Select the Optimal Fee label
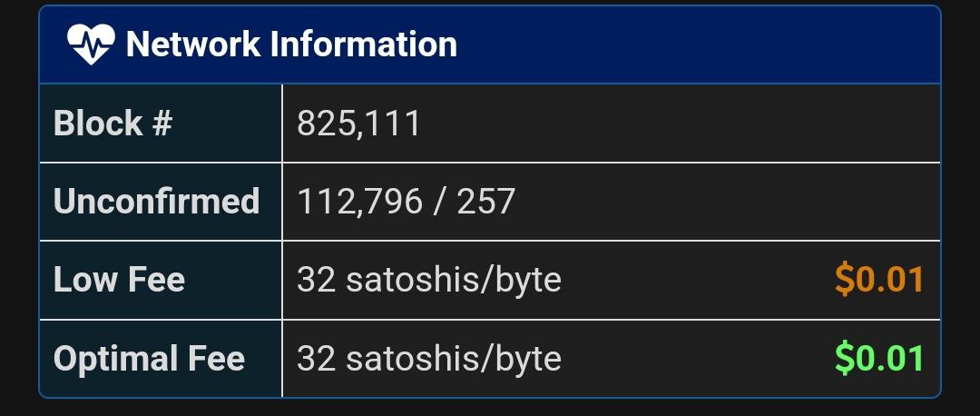Image resolution: width=980 pixels, height=416 pixels. (x=149, y=359)
